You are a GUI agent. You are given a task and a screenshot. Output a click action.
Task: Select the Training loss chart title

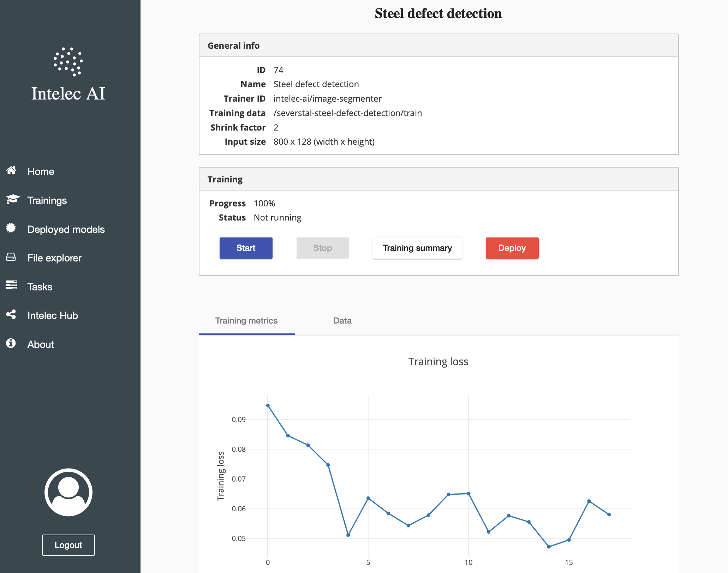(438, 361)
